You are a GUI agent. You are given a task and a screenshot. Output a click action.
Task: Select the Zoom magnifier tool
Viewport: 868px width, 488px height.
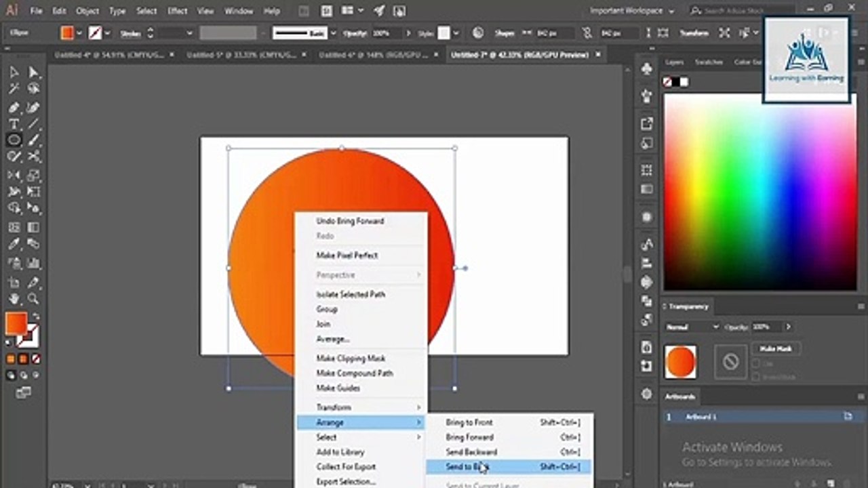[x=33, y=299]
